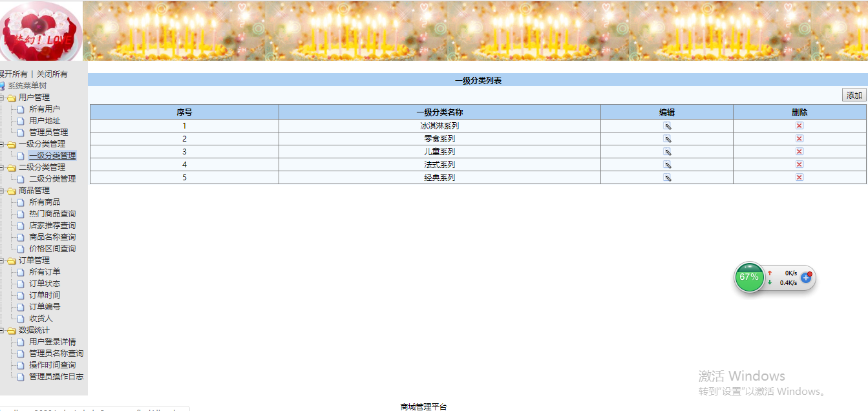Screen dimensions: 868x411
Task: Click the 法式系列 name cell
Action: 439,165
